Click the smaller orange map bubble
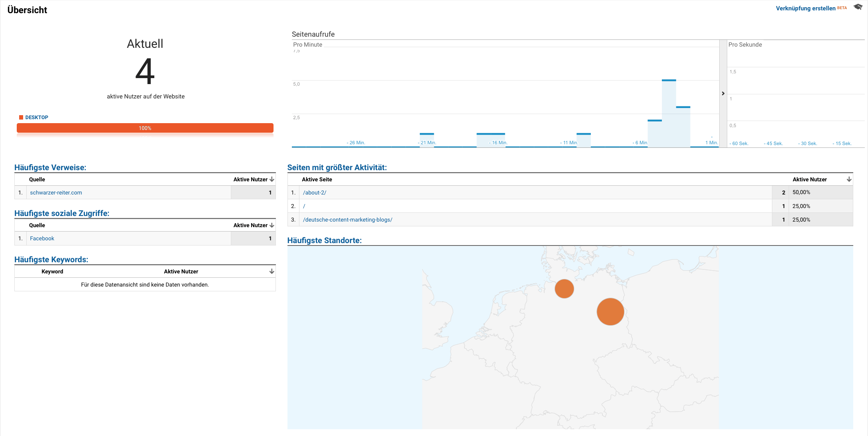This screenshot has height=436, width=868. (x=564, y=289)
